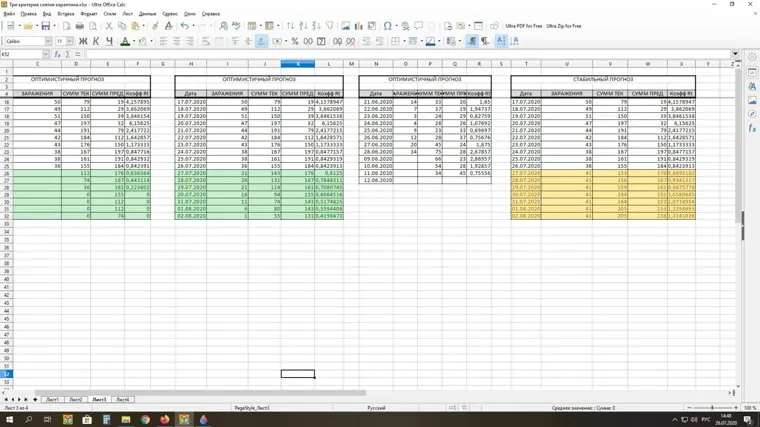The width and height of the screenshot is (760, 427).
Task: Click the Undo arrow icon
Action: (x=185, y=26)
